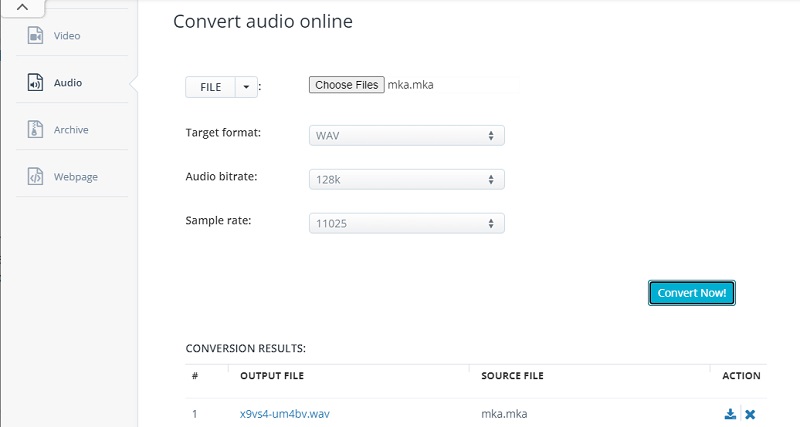Click the mka.mka name beside Choose Files

[411, 86]
